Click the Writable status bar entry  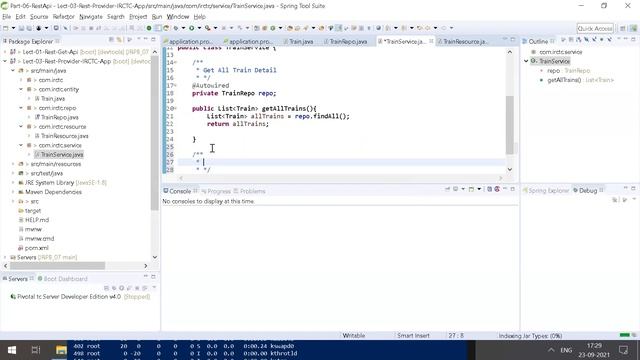(x=353, y=336)
